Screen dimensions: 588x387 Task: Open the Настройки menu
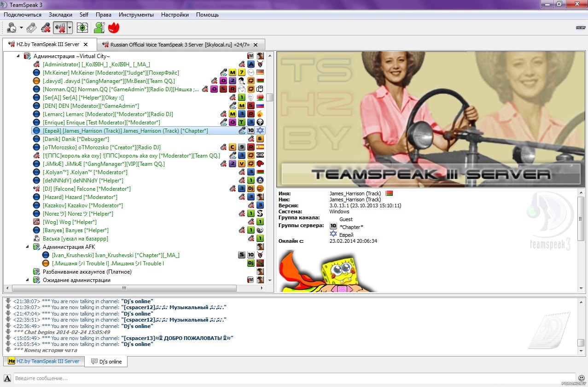175,15
